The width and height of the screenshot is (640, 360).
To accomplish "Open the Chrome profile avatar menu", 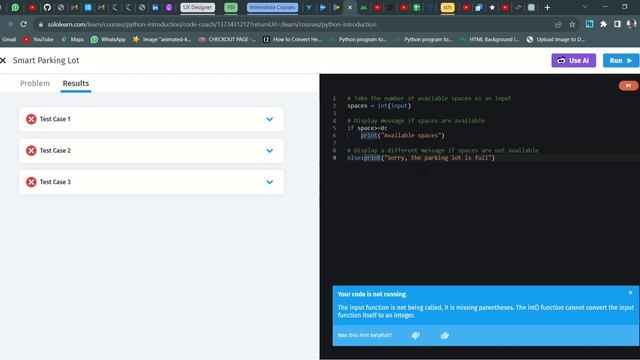I will click(x=631, y=24).
